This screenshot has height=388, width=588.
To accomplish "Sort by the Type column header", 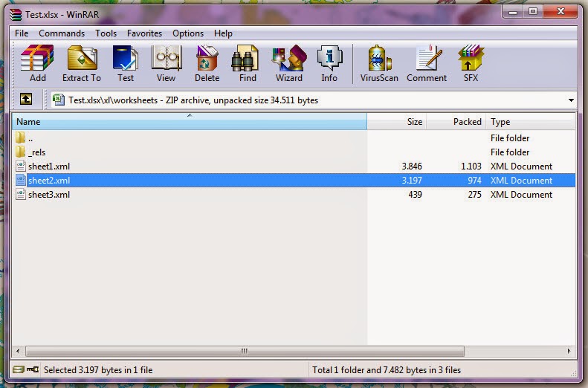I will click(530, 121).
